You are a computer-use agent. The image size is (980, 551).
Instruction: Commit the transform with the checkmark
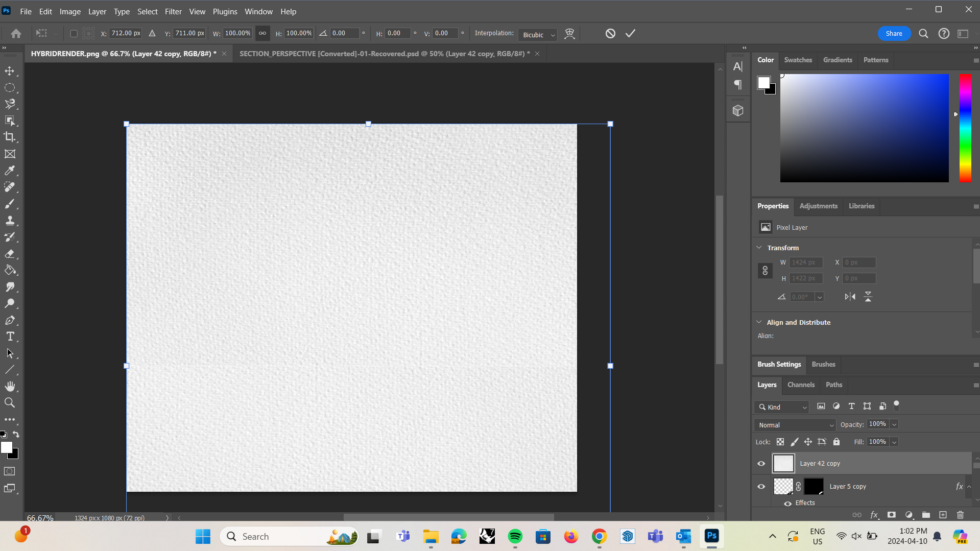pyautogui.click(x=630, y=33)
